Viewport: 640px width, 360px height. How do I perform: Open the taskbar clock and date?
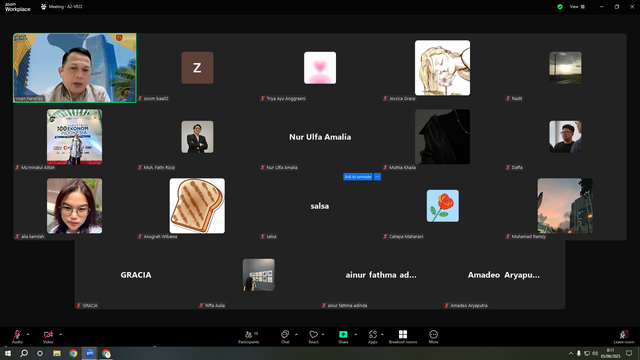click(x=610, y=353)
